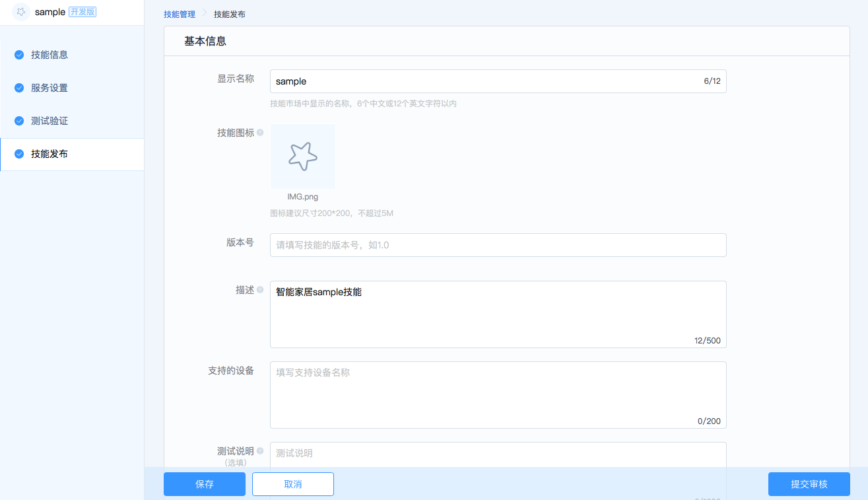Viewport: 868px width, 500px height.
Task: Click sample skill name in header
Action: [50, 12]
